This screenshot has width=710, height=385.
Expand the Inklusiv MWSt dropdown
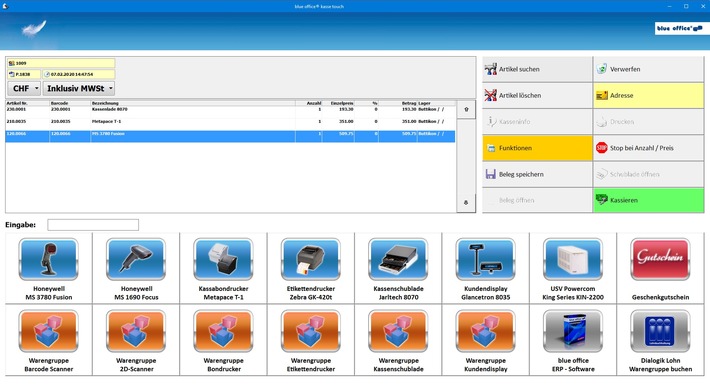(x=79, y=88)
